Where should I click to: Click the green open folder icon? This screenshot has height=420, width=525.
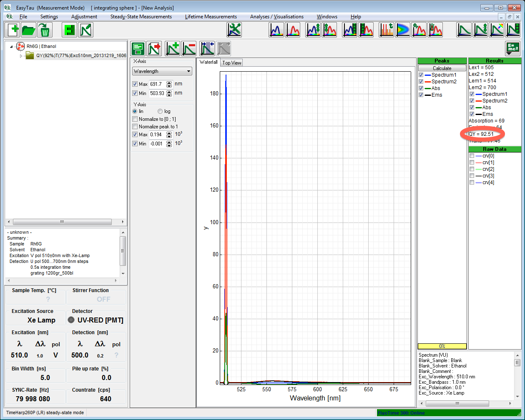[29, 30]
